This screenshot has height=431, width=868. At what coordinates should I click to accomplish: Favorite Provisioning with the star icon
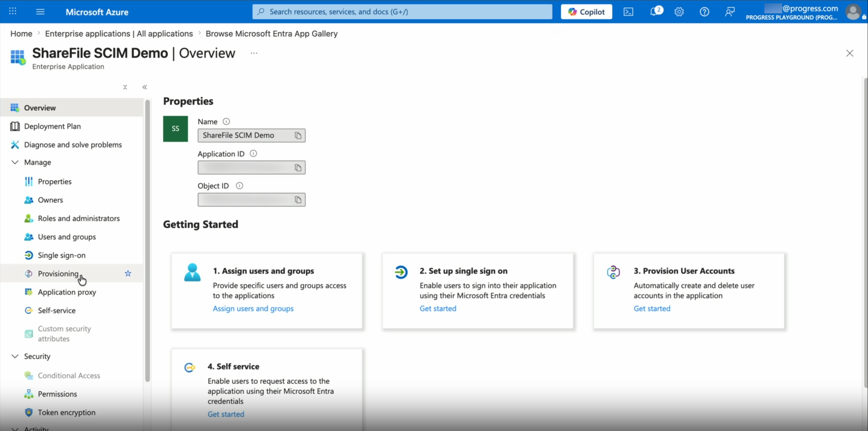[128, 273]
